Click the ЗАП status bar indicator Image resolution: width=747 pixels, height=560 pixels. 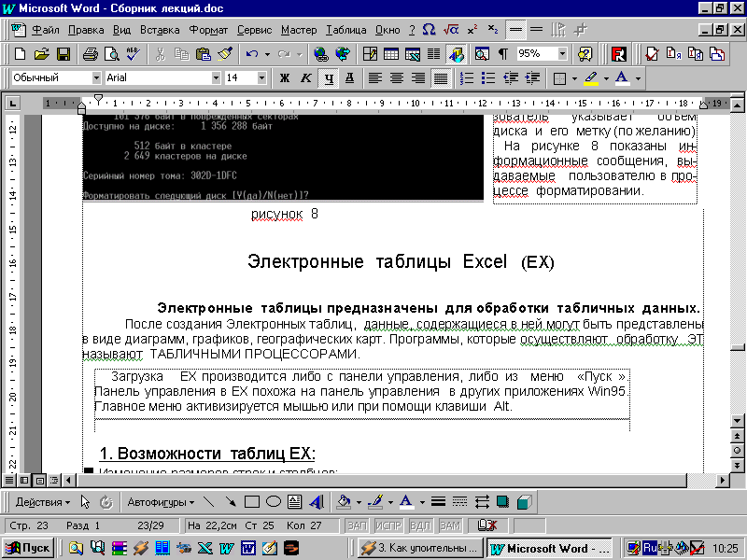click(358, 525)
